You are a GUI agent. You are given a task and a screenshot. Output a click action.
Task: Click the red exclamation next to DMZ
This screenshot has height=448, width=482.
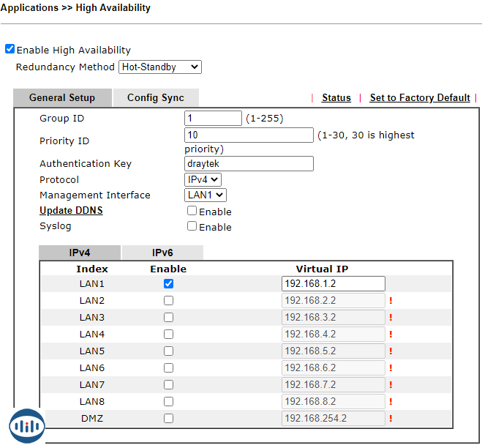(391, 419)
